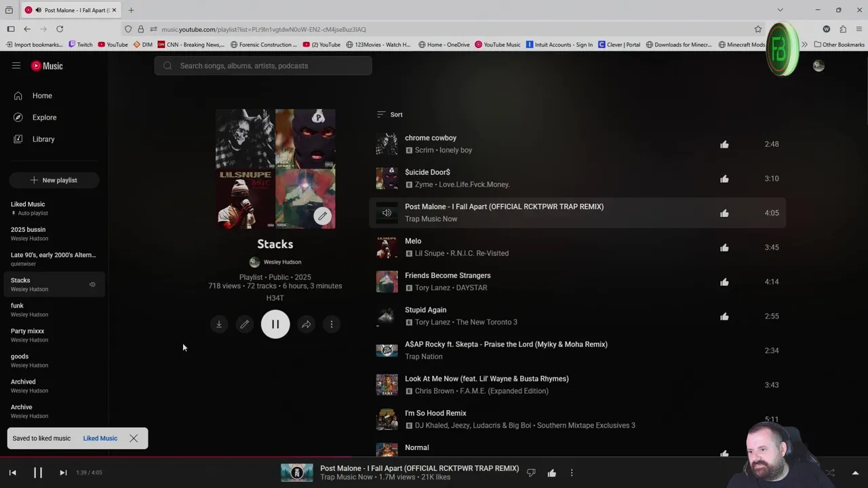Show more bookmarks chevron
This screenshot has height=488, width=868.
click(804, 45)
